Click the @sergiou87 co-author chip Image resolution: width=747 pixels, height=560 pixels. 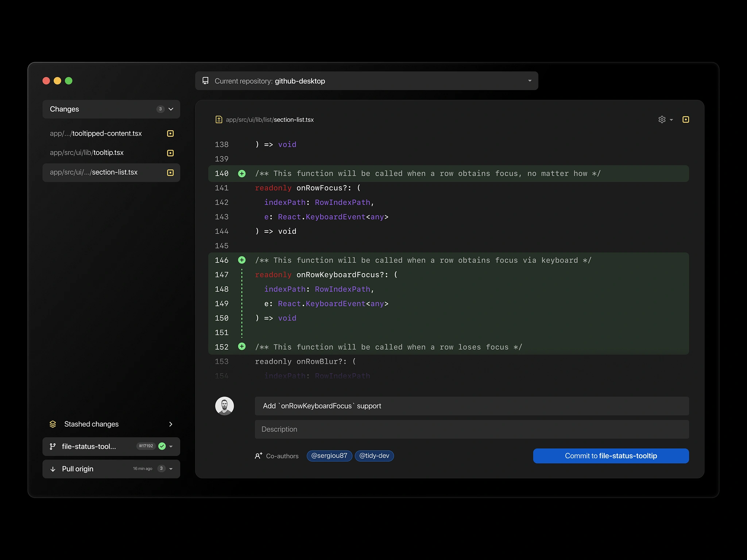[x=329, y=456]
